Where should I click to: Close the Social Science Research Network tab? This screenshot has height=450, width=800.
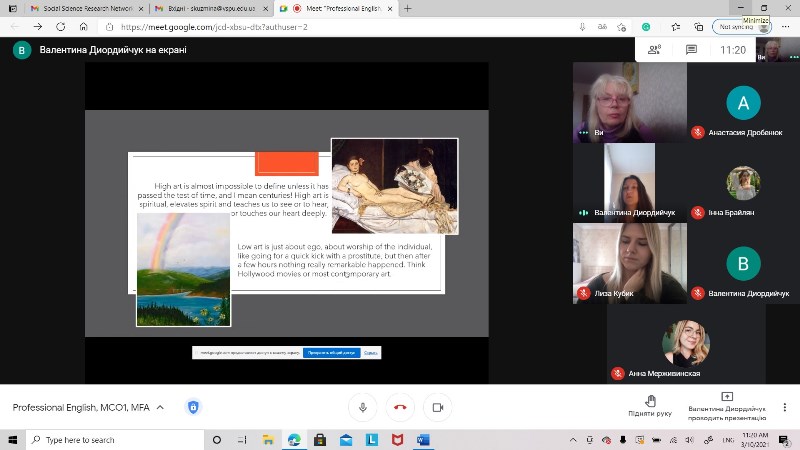pyautogui.click(x=141, y=9)
